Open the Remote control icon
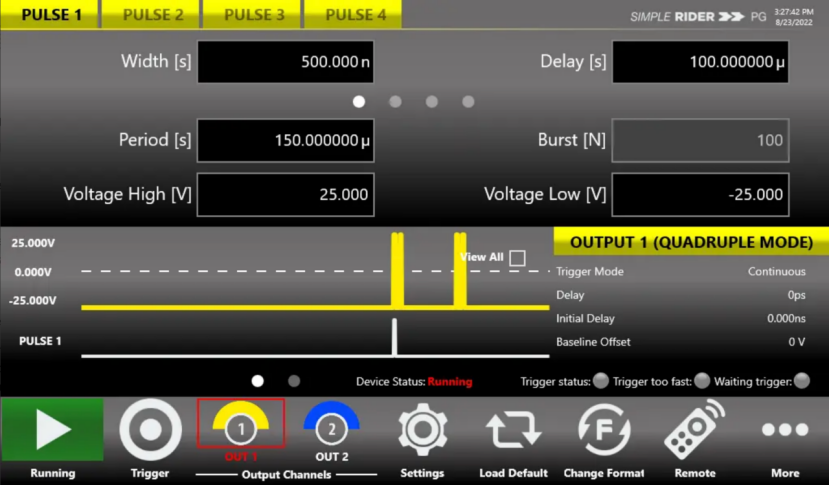 click(x=694, y=430)
